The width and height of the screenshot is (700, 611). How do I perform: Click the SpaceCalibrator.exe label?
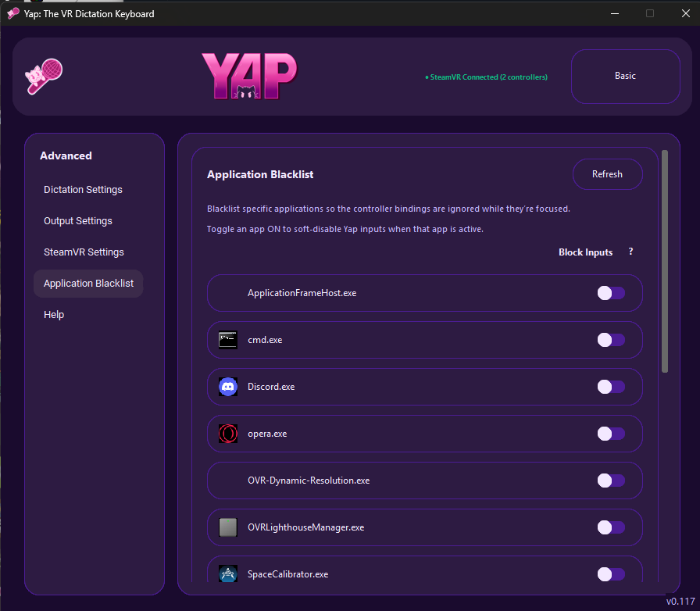pyautogui.click(x=288, y=574)
